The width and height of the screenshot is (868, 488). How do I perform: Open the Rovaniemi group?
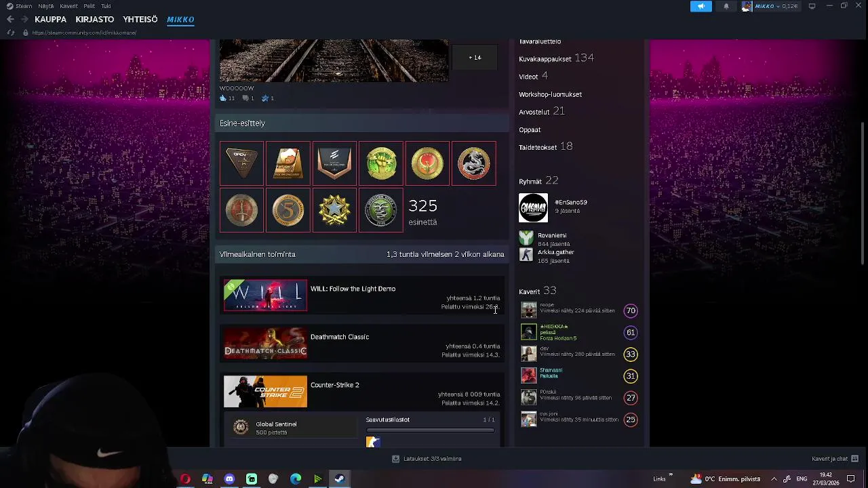(x=552, y=235)
